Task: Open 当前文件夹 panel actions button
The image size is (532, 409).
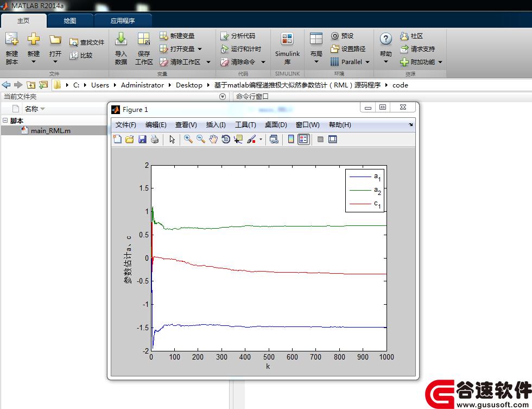Action: coord(223,97)
